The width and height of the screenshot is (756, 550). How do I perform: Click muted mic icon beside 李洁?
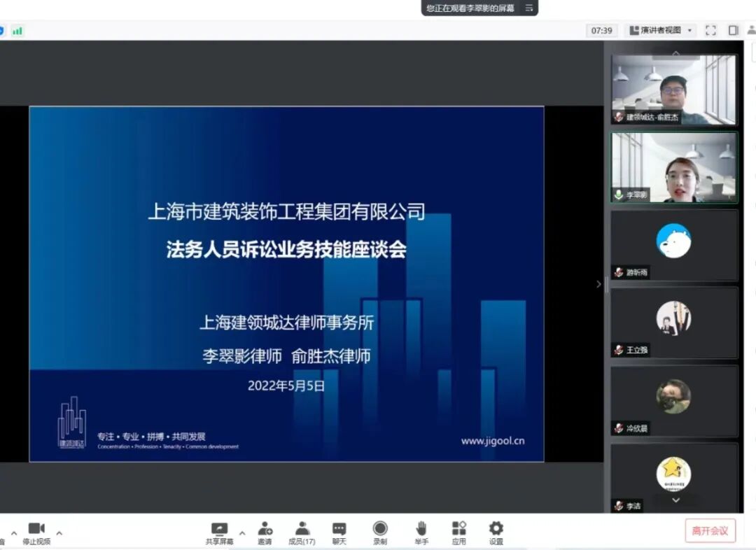tap(619, 506)
